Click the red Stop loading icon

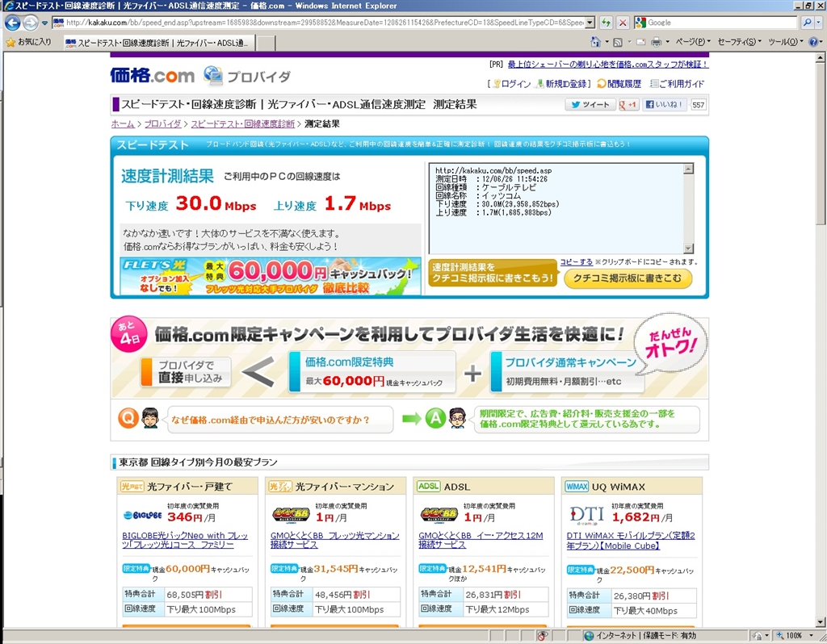[x=623, y=23]
